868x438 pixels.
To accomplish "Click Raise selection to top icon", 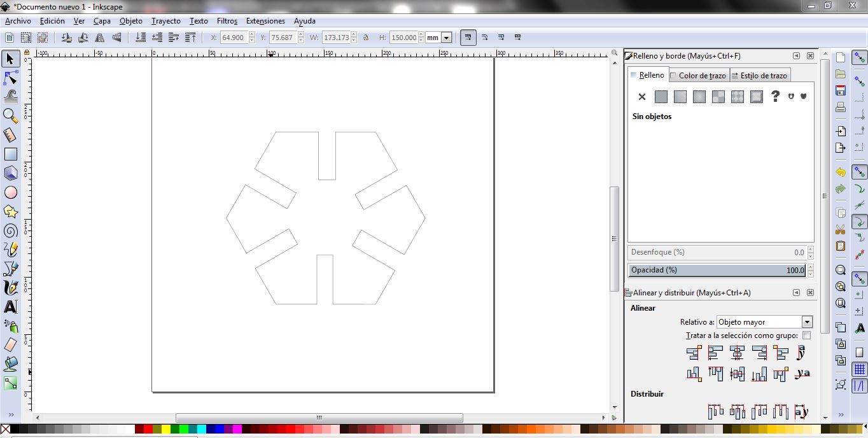I will point(190,38).
